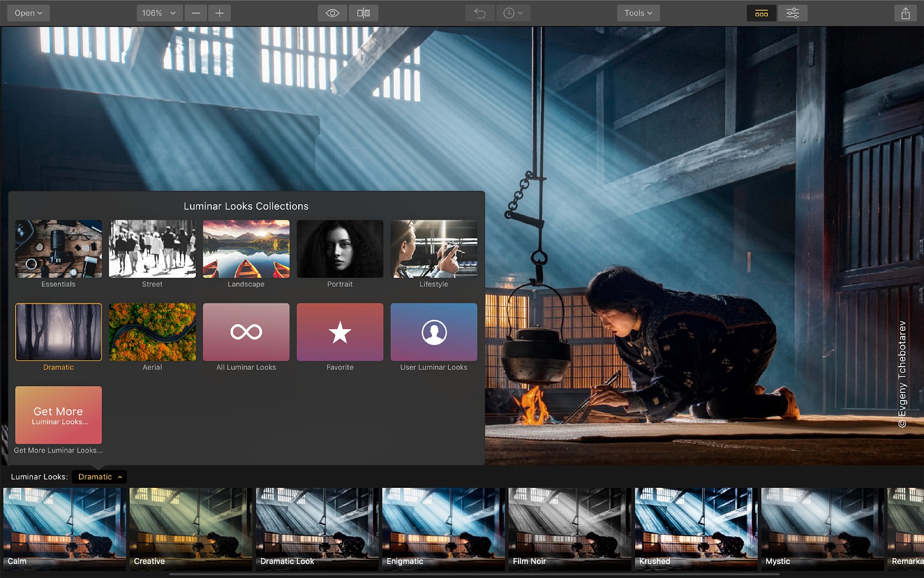Open the Lifestyle looks collection

coord(434,249)
